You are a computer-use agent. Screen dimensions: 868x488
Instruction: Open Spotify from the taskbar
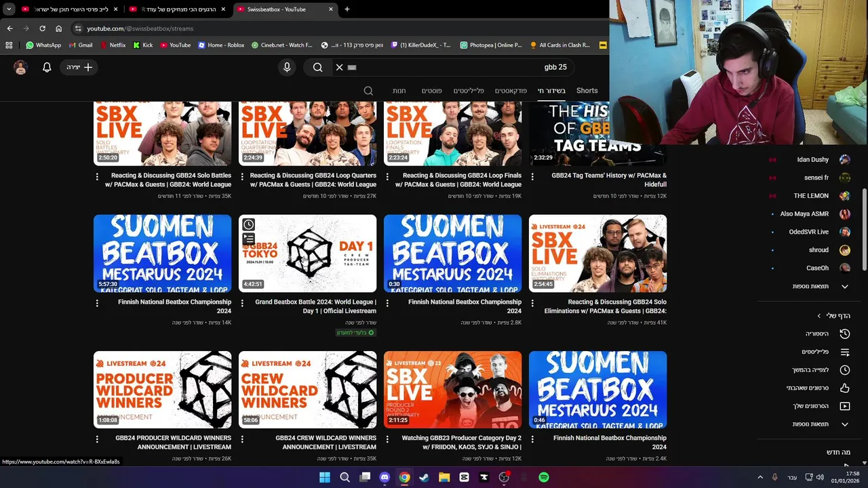544,477
